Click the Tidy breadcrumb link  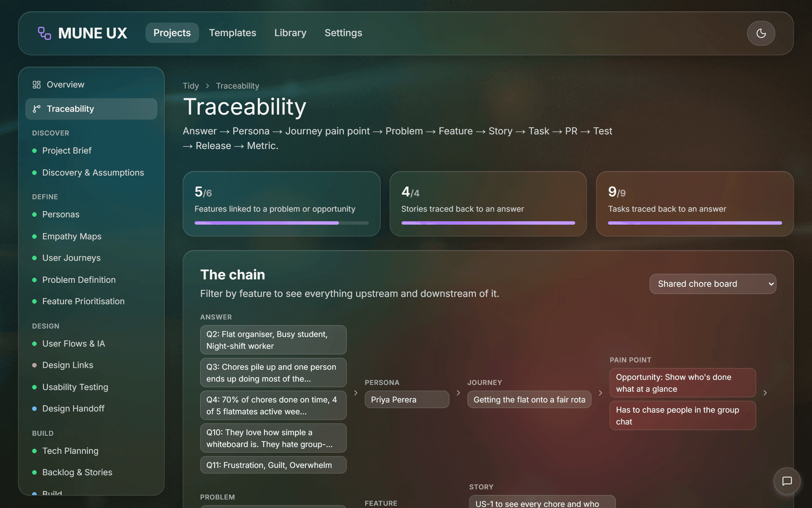[x=191, y=86]
